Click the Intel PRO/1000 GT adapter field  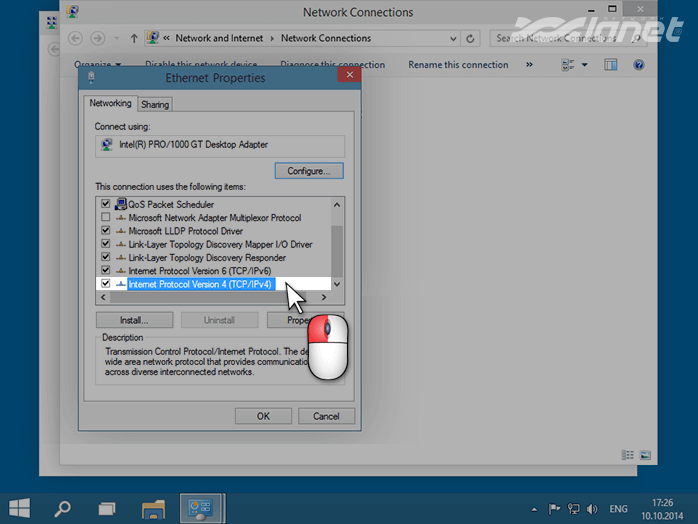click(x=219, y=145)
